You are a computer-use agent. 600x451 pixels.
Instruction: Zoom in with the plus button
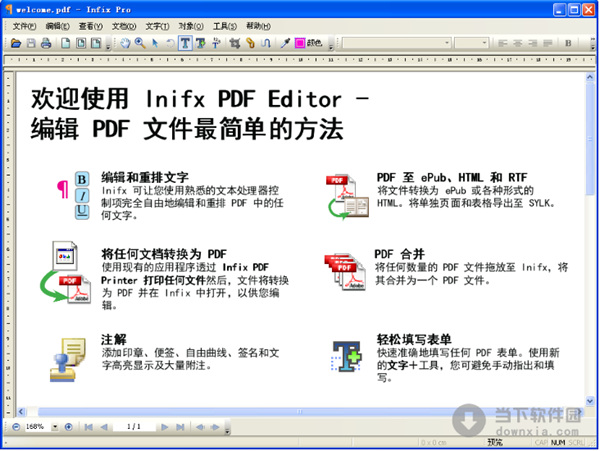point(68,427)
